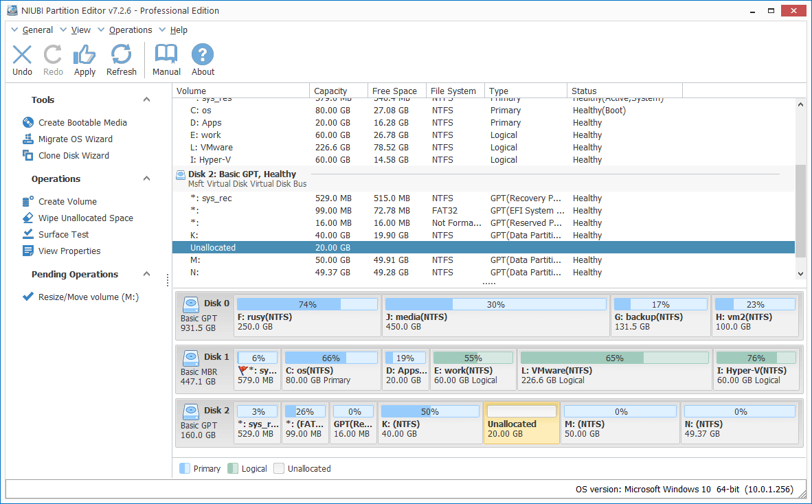Click the Undo icon in toolbar
The height and width of the screenshot is (504, 812).
point(22,56)
